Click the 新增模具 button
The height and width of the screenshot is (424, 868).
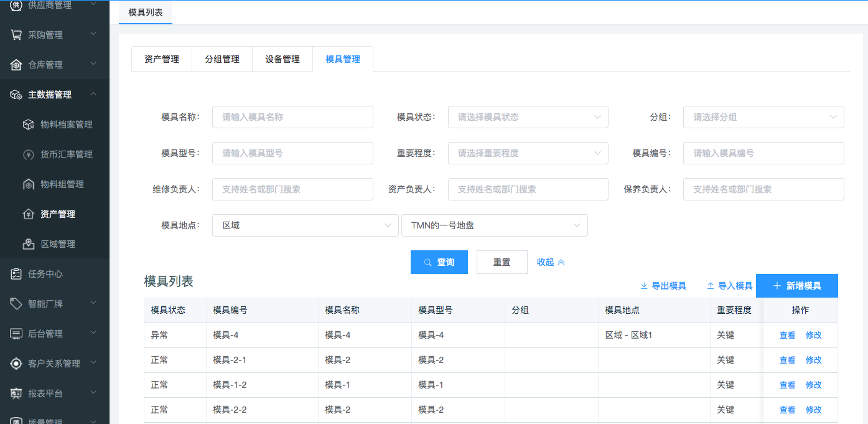coord(796,286)
